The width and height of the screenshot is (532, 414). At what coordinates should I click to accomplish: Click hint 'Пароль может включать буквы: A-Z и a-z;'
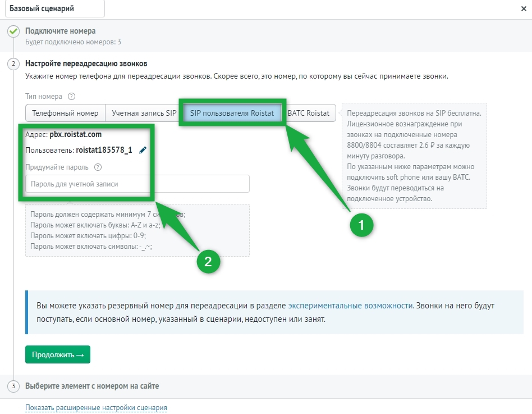point(95,225)
